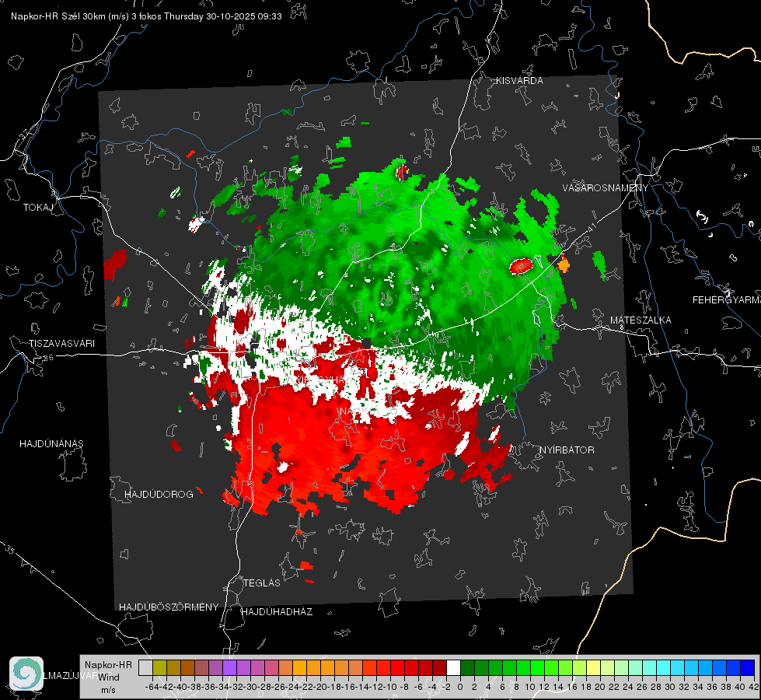Click the 20 value on the legend scale
Viewport: 761px width, 700px height.
click(x=600, y=687)
